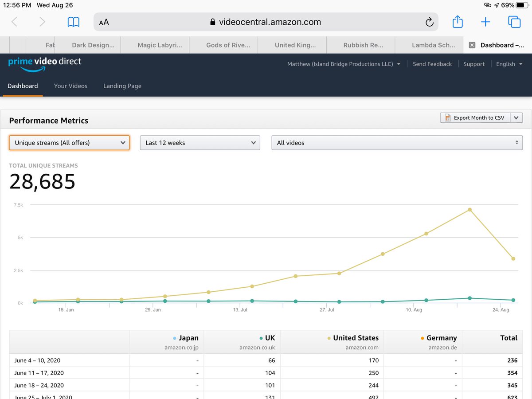
Task: Click the peak United States data point
Action: click(x=469, y=210)
